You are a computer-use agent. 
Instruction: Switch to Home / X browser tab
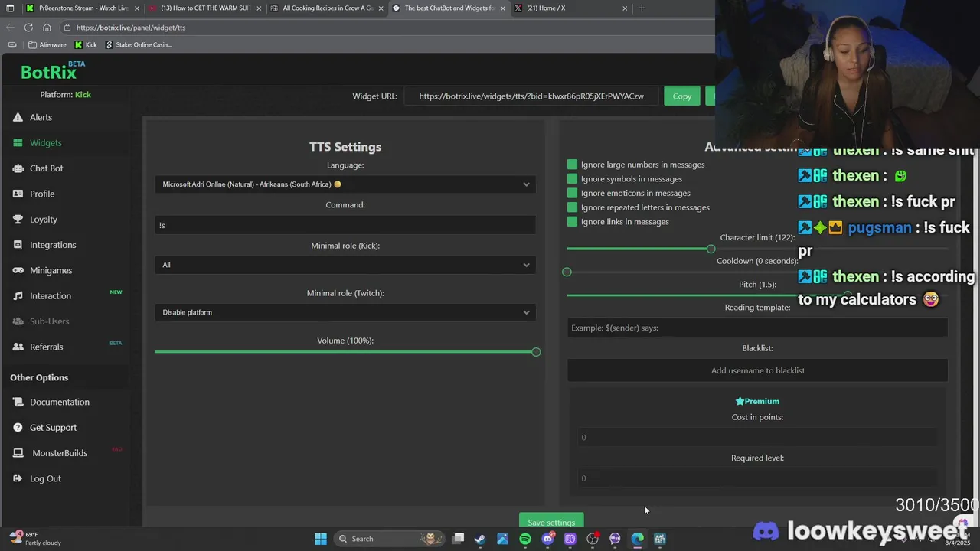coord(570,8)
